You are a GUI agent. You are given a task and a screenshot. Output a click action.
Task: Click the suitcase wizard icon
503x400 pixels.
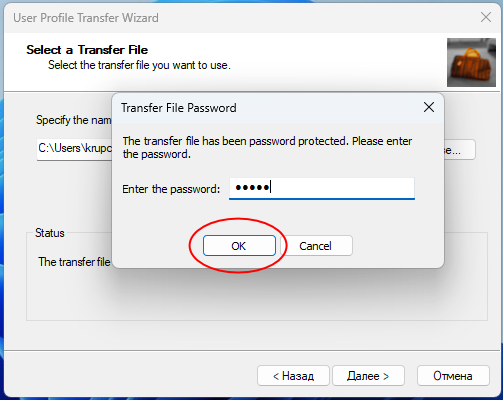tap(471, 63)
